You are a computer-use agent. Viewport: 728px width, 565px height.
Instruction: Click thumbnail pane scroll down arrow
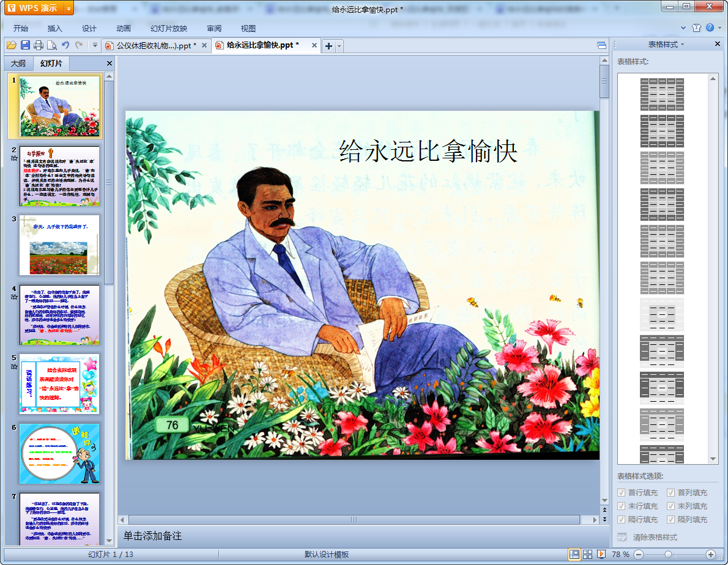[x=109, y=541]
